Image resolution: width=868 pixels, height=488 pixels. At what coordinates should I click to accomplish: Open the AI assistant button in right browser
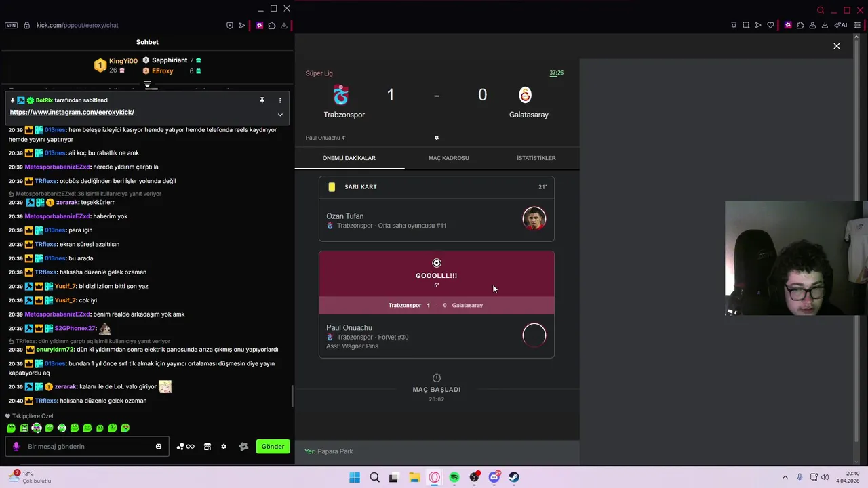pyautogui.click(x=841, y=26)
